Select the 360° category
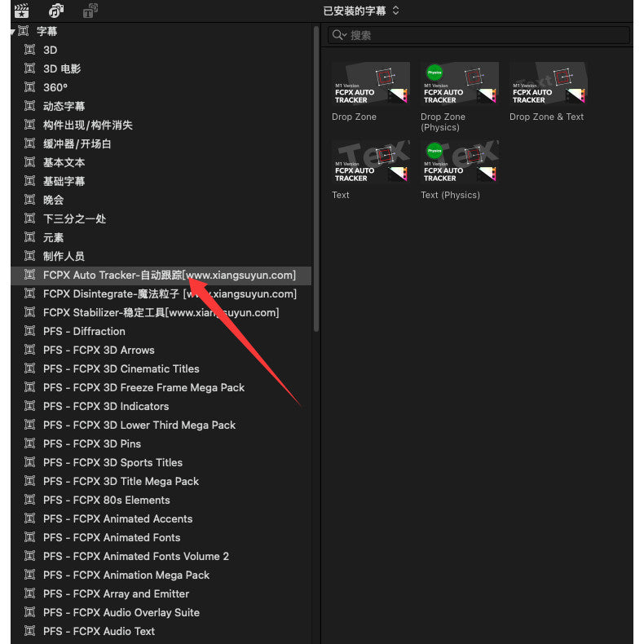 [x=161, y=87]
